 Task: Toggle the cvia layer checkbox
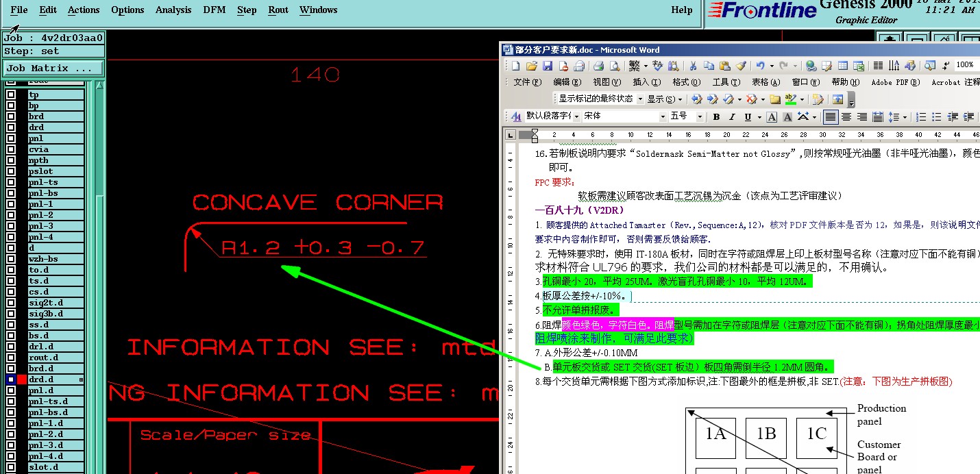coord(11,149)
